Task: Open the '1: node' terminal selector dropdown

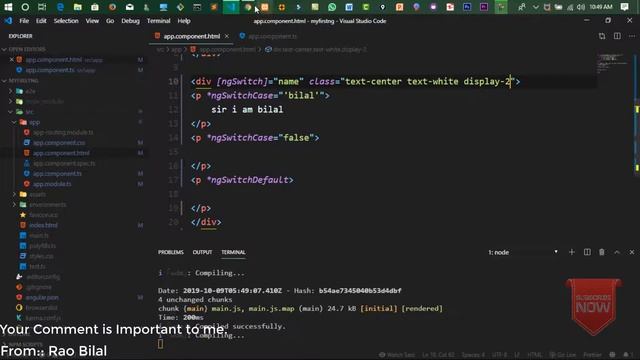Action: [x=523, y=252]
